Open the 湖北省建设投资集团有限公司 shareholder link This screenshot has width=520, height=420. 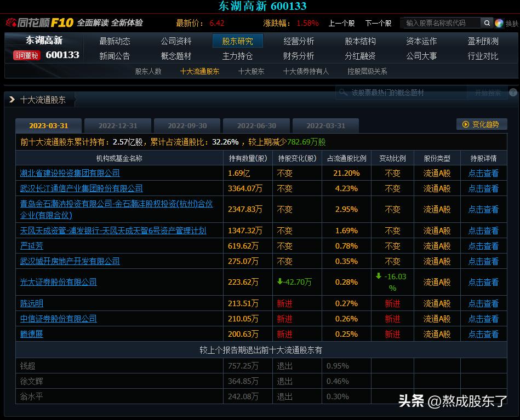(69, 173)
